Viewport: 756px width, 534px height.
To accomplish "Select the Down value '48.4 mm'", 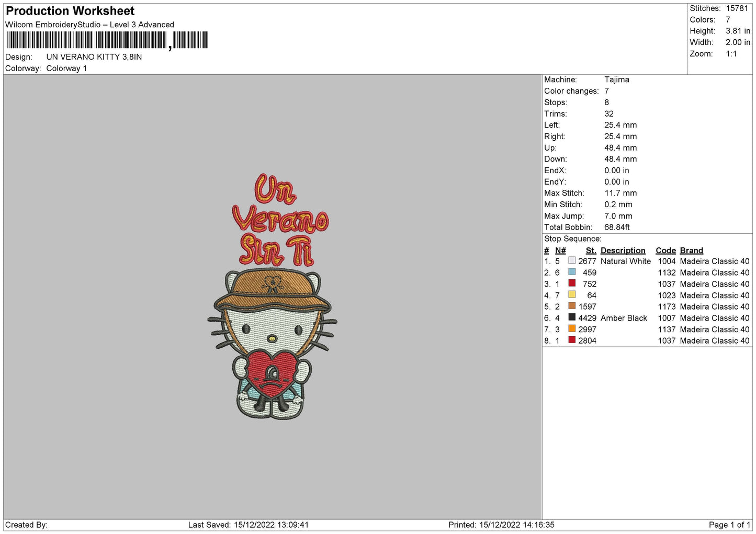I will tap(620, 159).
